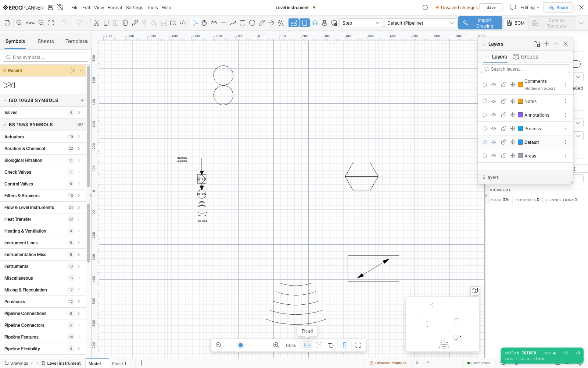Switch to the Sheets tab

(46, 41)
